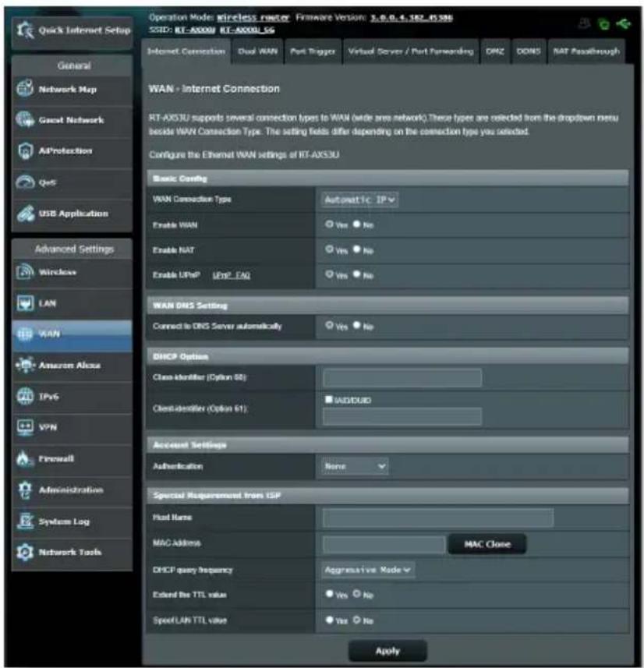The height and width of the screenshot is (668, 644).
Task: Click the VPN monitor icon
Action: tap(25, 427)
